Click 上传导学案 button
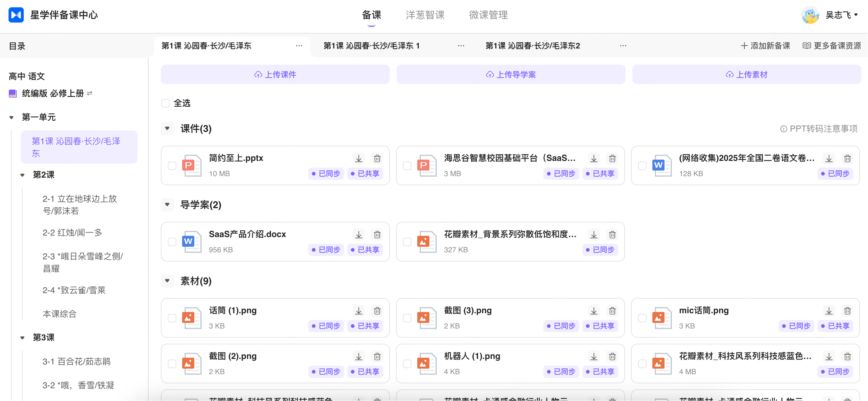 (510, 75)
